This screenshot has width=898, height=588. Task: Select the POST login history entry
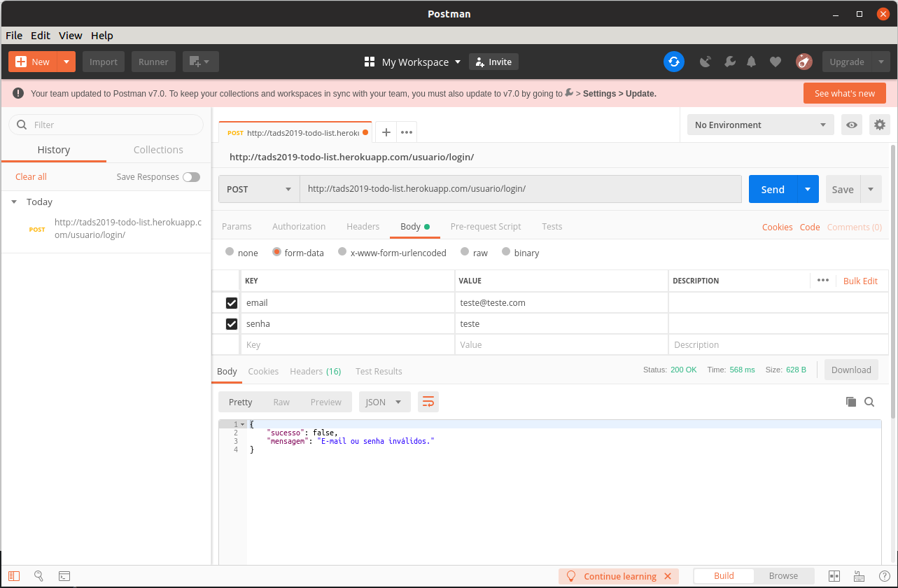click(x=106, y=229)
